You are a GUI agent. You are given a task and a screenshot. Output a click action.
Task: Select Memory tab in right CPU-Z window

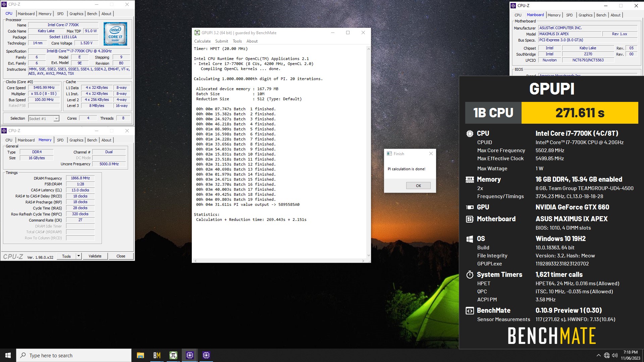tap(554, 15)
